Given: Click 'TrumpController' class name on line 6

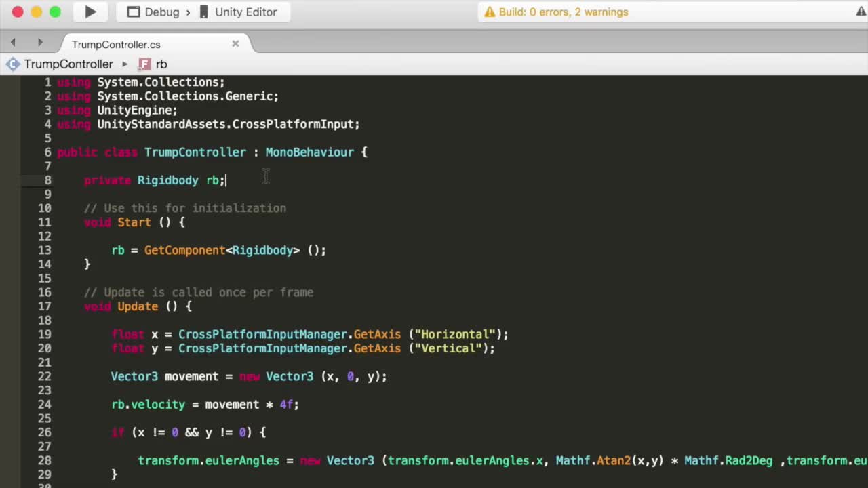Looking at the screenshot, I should (195, 152).
